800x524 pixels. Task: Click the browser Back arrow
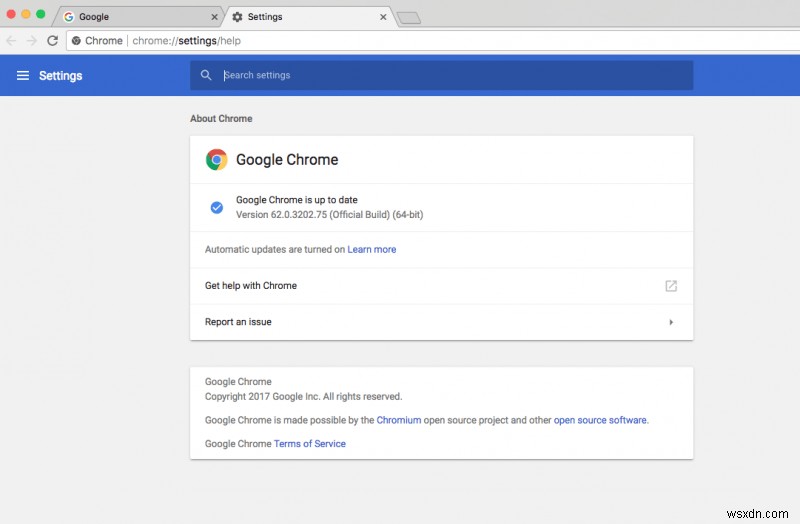click(11, 40)
